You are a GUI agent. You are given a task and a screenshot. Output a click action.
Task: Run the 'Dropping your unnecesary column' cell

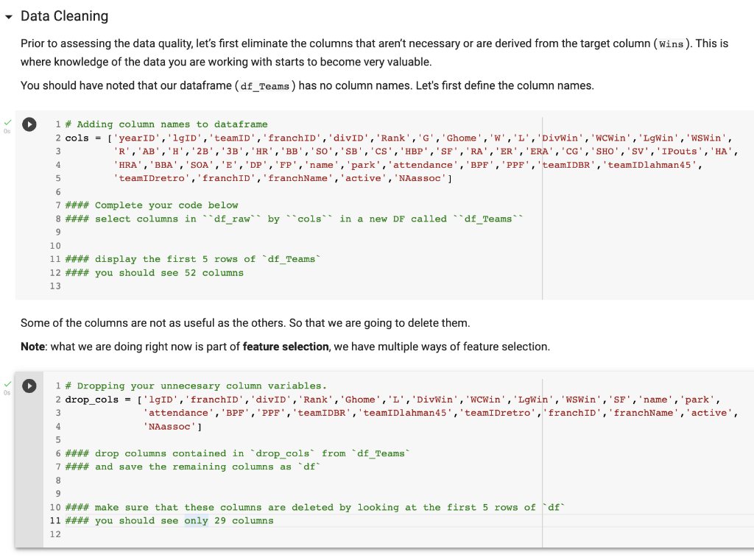[29, 386]
